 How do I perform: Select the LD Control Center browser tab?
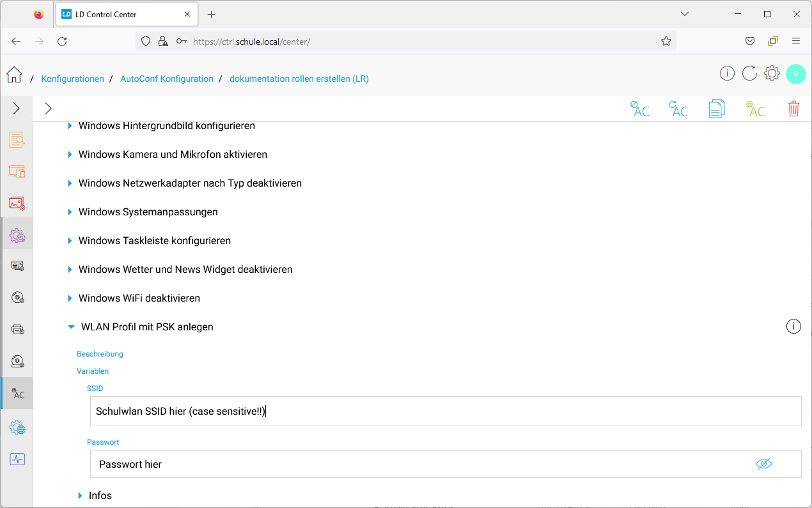pyautogui.click(x=128, y=14)
